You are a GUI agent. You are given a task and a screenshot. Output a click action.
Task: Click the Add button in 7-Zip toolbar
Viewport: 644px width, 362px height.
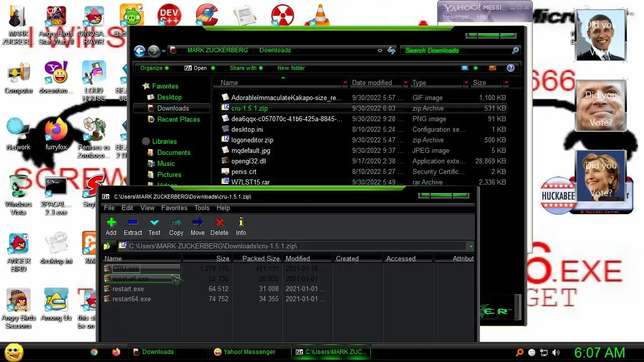(111, 226)
